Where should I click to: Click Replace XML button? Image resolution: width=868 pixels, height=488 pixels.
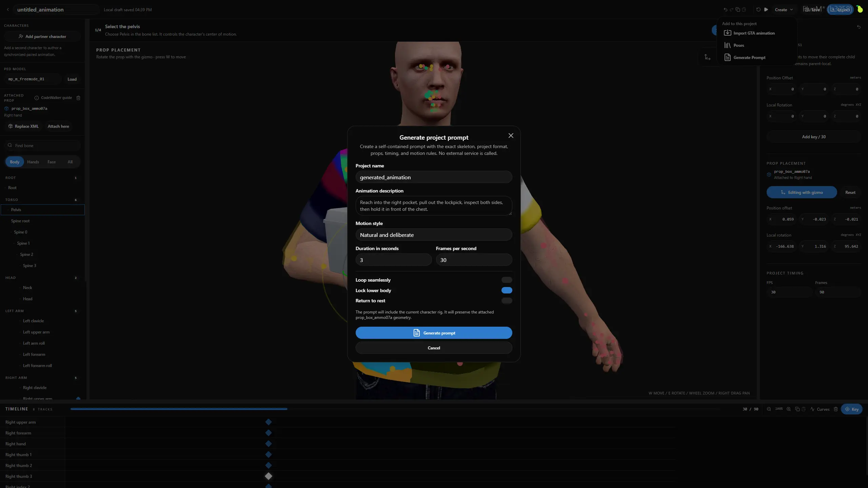click(23, 126)
